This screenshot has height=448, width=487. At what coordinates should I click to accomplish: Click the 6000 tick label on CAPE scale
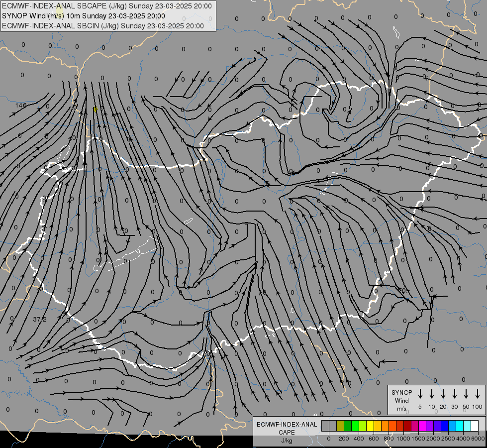(x=478, y=439)
